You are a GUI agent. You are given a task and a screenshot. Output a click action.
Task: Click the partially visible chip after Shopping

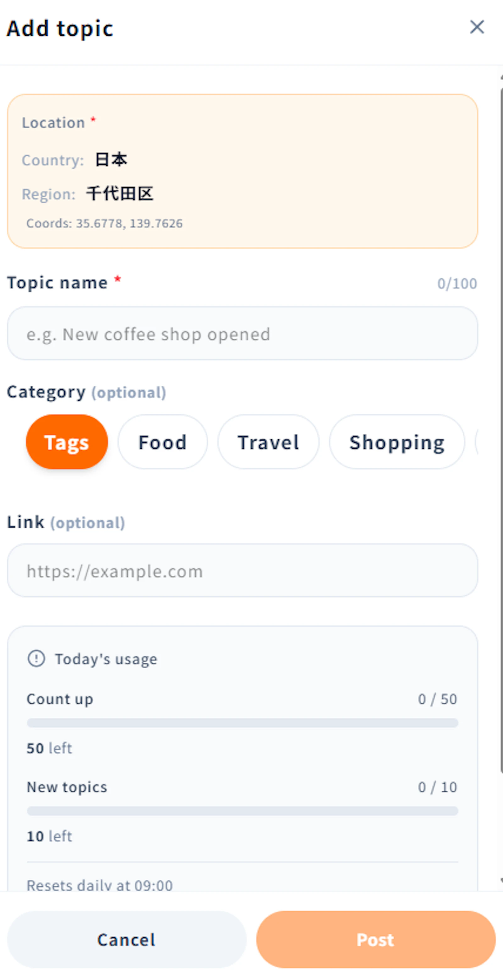487,442
